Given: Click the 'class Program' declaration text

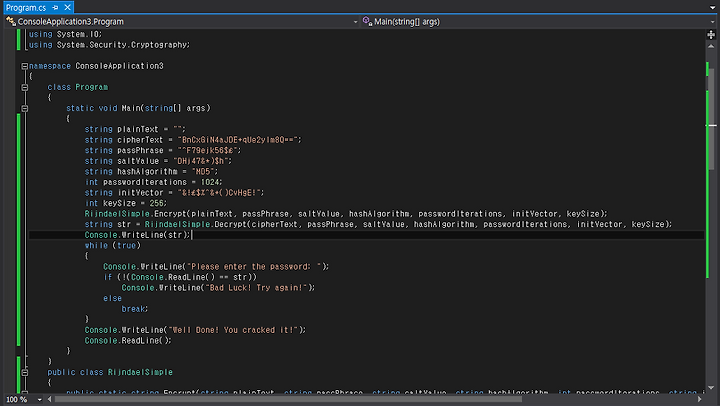Looking at the screenshot, I should tap(78, 87).
